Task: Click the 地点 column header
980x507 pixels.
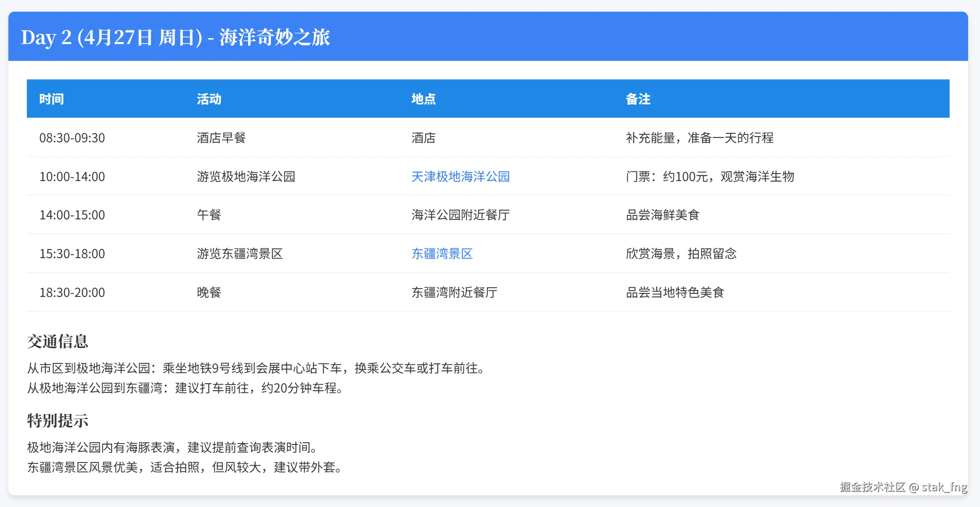Action: pos(423,99)
